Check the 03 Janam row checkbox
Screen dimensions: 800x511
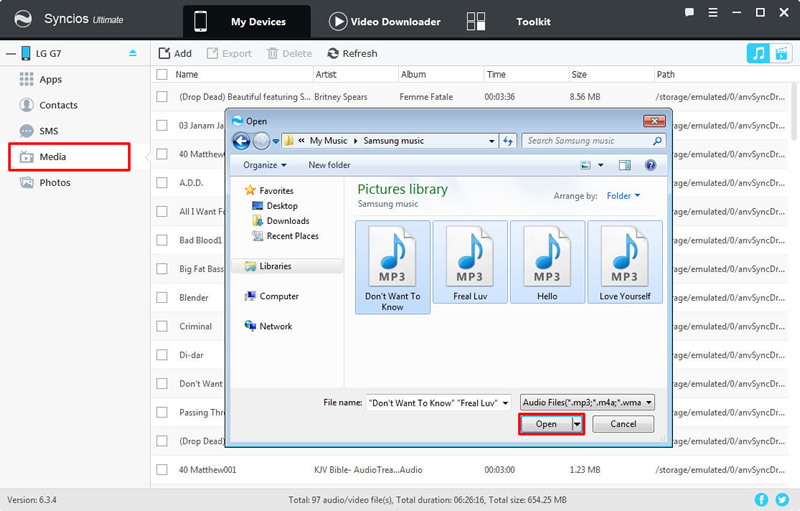coord(162,125)
